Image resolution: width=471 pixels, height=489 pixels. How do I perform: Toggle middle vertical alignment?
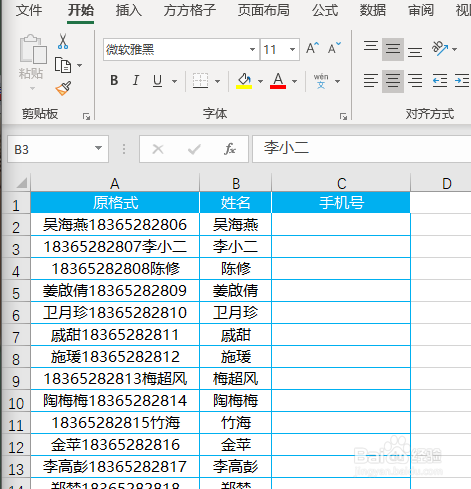[393, 49]
